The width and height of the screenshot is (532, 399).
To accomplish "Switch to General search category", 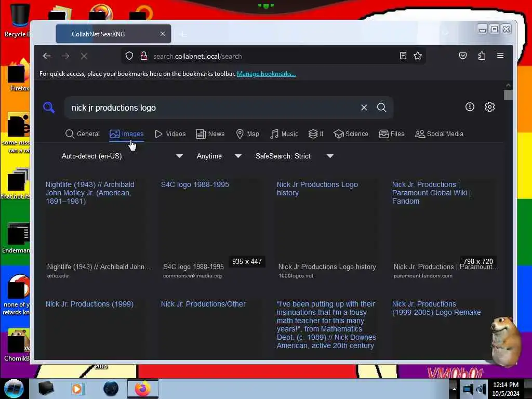I will coord(83,134).
